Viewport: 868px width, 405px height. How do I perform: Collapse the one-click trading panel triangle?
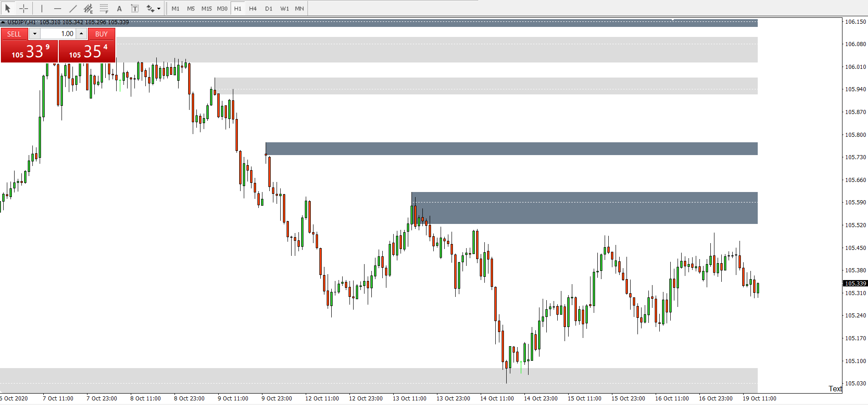(x=3, y=22)
